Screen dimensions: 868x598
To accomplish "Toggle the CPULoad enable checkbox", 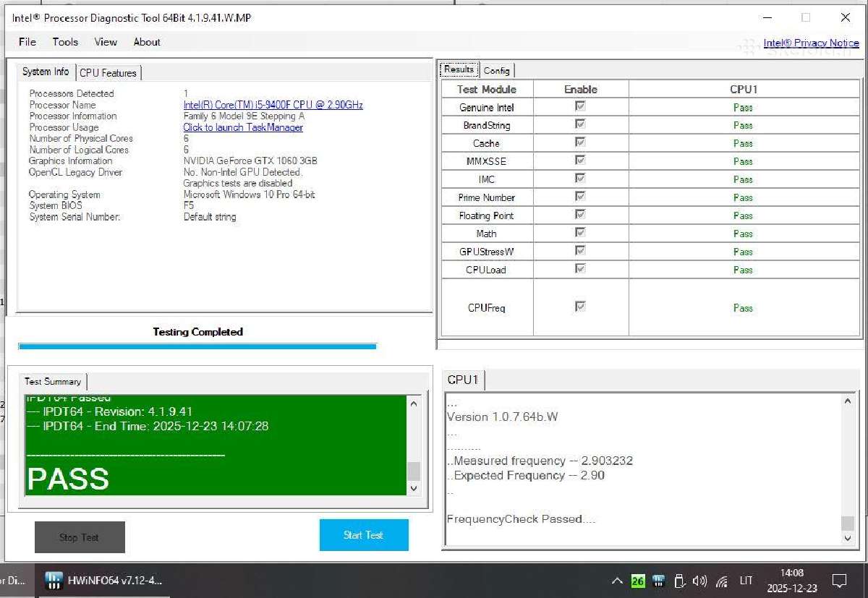I will pos(580,269).
